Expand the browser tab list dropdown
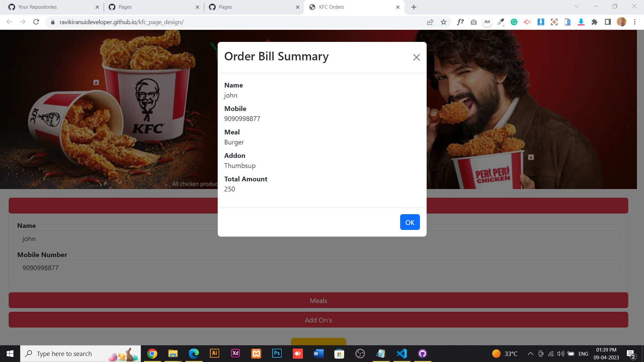This screenshot has width=644, height=362. click(x=576, y=7)
